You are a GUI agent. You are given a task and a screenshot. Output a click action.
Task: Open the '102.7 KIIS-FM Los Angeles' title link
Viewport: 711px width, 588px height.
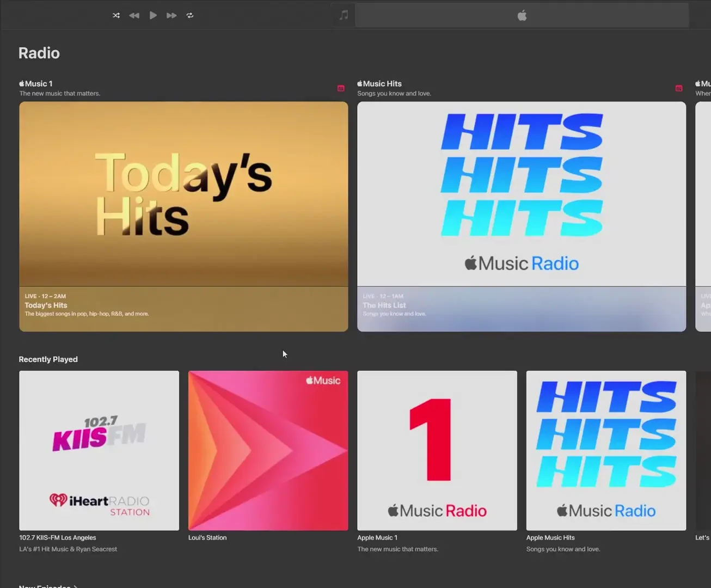coord(58,537)
